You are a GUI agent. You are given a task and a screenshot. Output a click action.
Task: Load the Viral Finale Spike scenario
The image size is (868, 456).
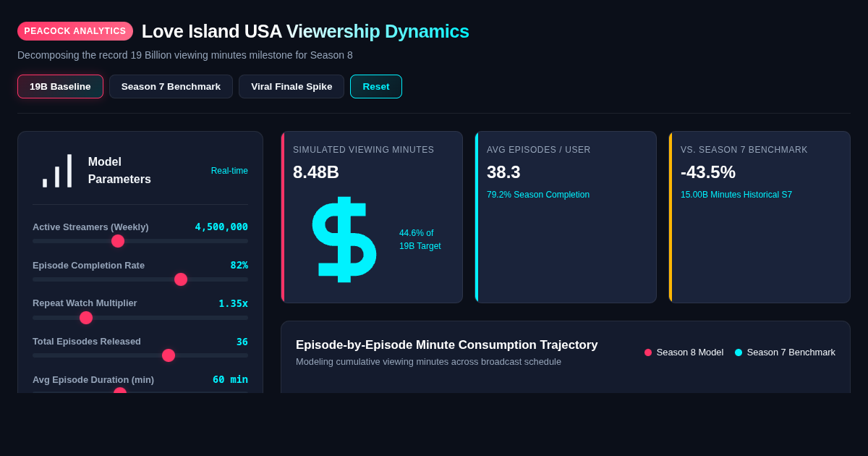click(x=292, y=87)
